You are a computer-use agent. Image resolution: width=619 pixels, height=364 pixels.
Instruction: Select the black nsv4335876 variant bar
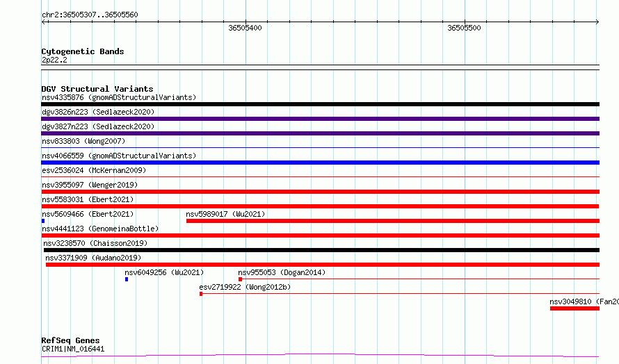(320, 104)
